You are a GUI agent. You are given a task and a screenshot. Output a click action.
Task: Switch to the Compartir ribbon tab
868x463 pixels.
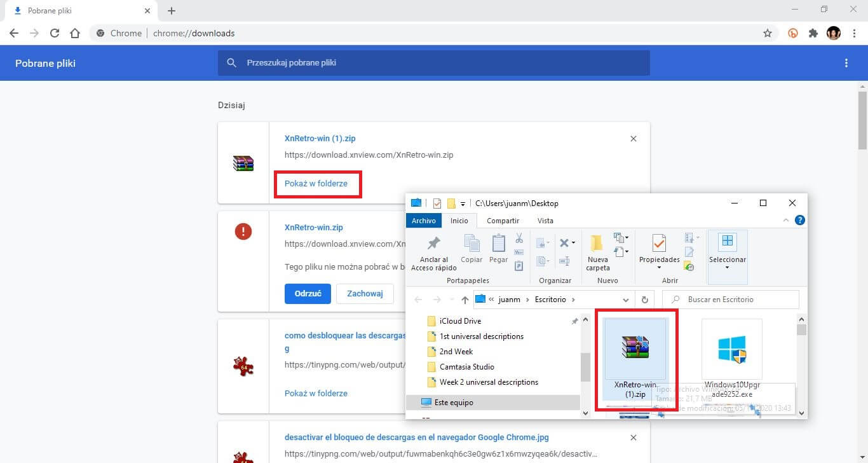point(503,220)
